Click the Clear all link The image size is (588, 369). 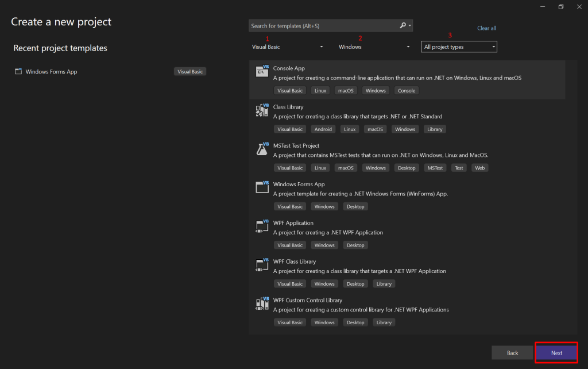coord(486,28)
